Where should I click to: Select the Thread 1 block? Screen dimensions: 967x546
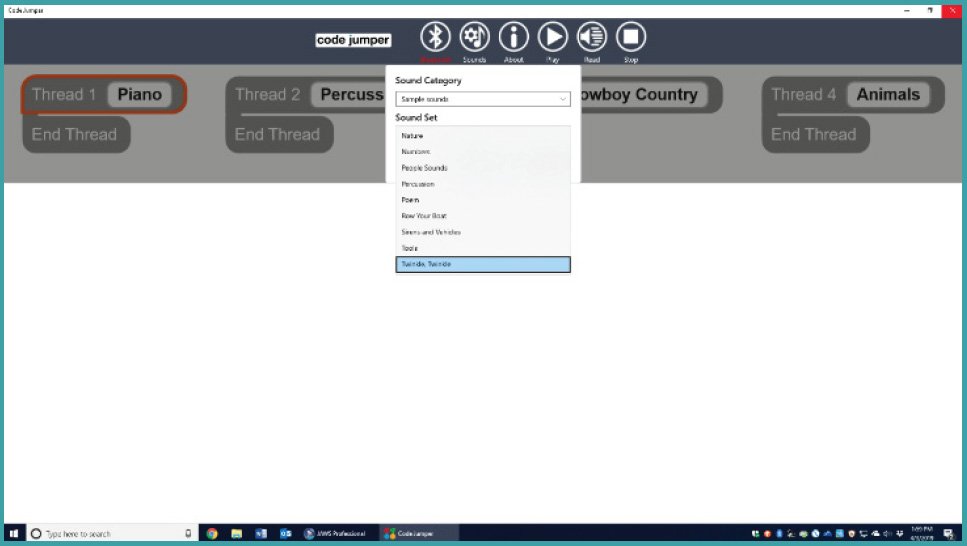pyautogui.click(x=104, y=94)
